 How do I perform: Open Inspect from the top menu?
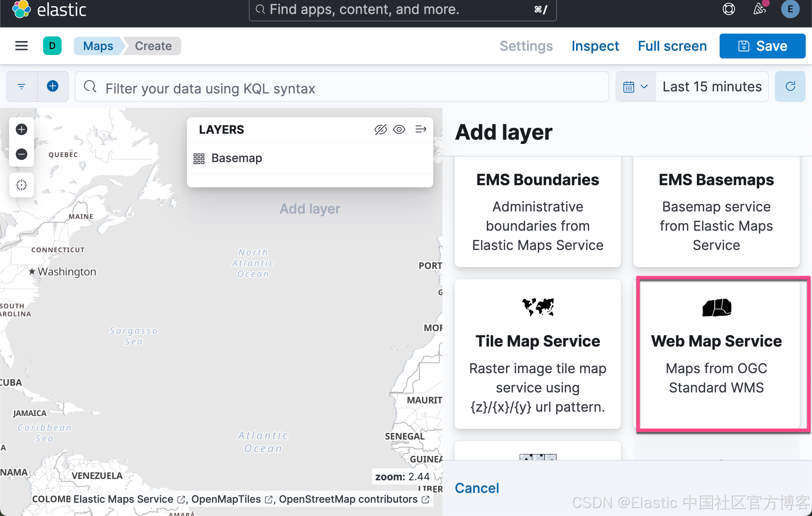coord(595,46)
